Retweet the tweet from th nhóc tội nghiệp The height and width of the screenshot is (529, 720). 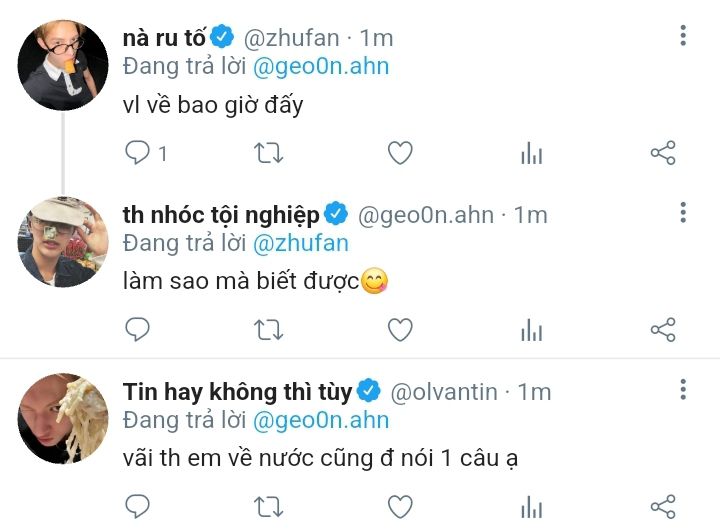(269, 329)
